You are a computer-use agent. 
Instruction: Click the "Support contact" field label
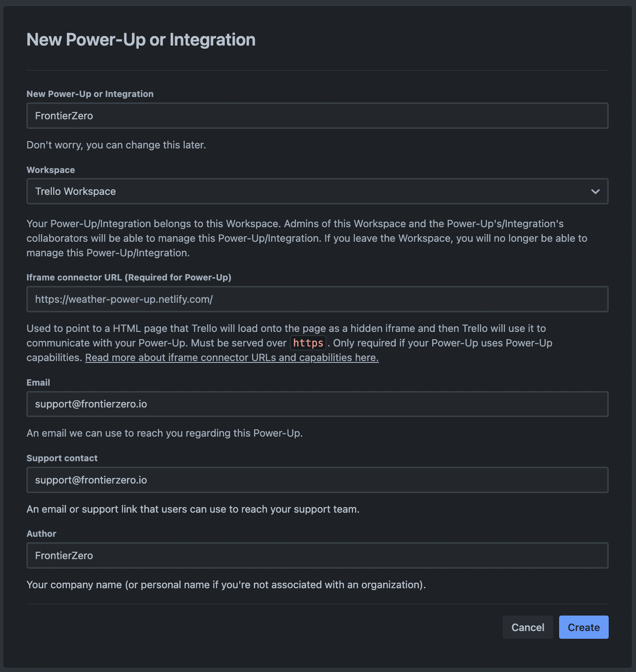click(62, 458)
